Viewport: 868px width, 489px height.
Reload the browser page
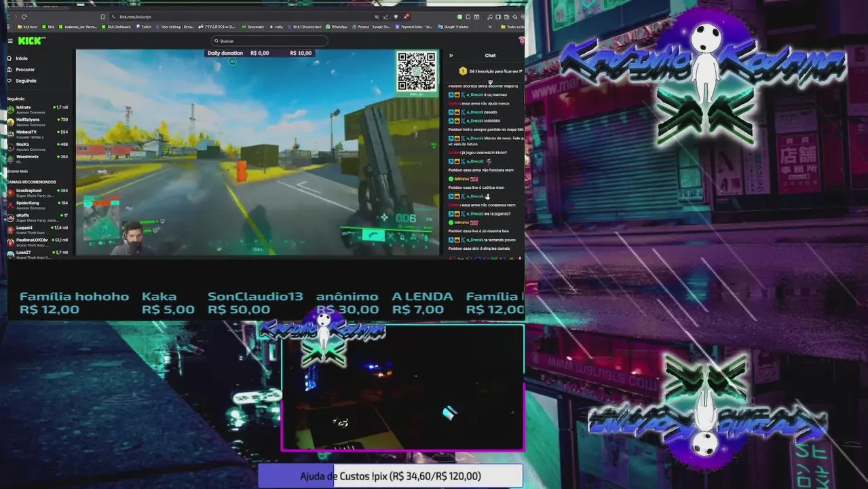pos(24,16)
